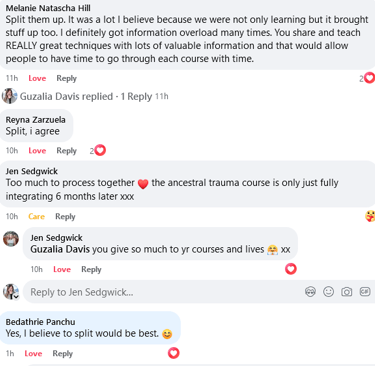This screenshot has height=366, width=375.
Task: Open profile switcher arrow on reply avatar
Action: [x=16, y=296]
